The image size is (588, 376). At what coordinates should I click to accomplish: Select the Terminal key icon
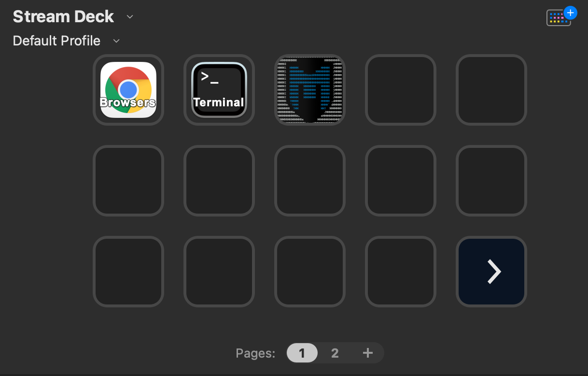coord(219,90)
